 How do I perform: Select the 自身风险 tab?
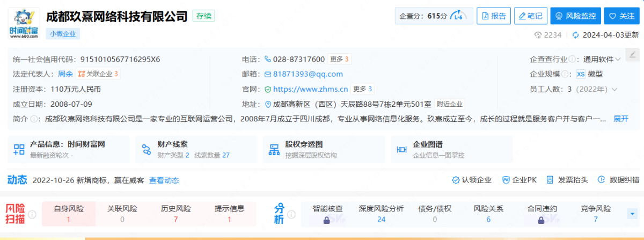(69, 214)
